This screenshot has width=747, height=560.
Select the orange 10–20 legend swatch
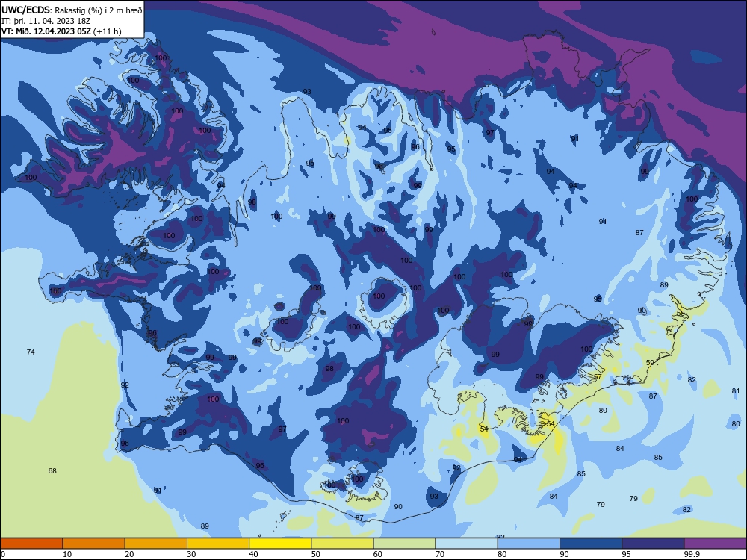pos(94,544)
